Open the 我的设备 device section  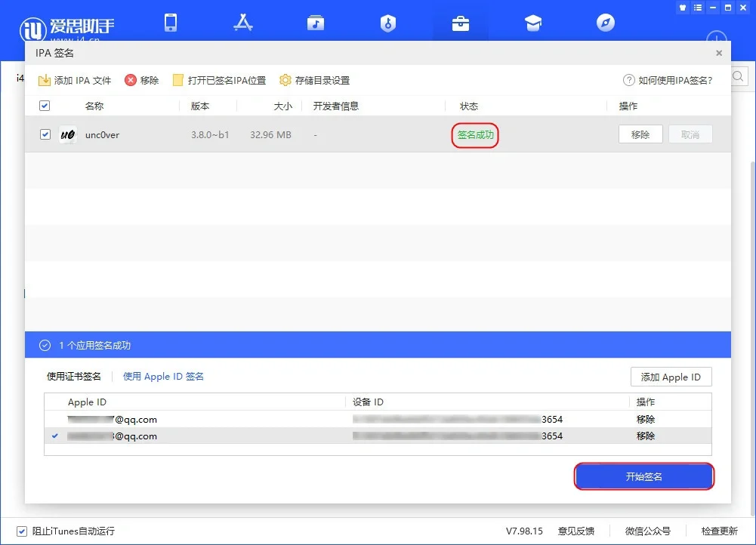point(171,23)
